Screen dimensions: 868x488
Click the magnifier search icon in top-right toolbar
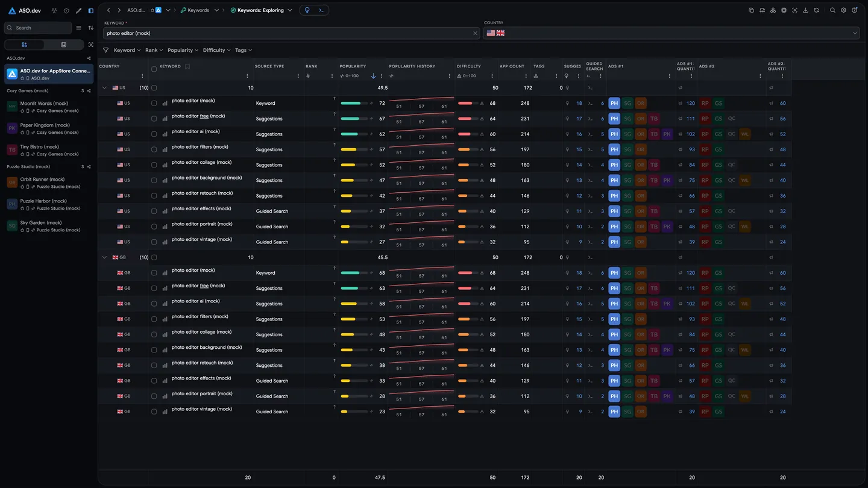pos(832,10)
